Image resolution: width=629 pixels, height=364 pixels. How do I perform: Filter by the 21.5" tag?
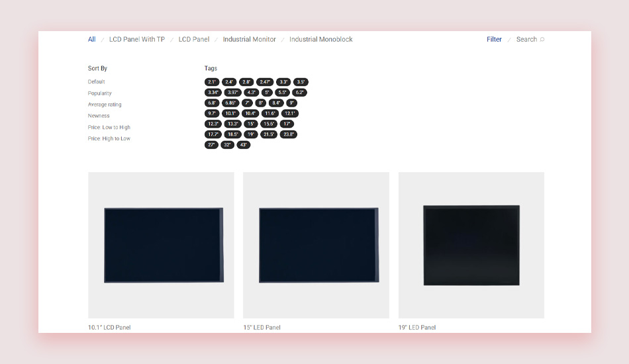coord(269,134)
